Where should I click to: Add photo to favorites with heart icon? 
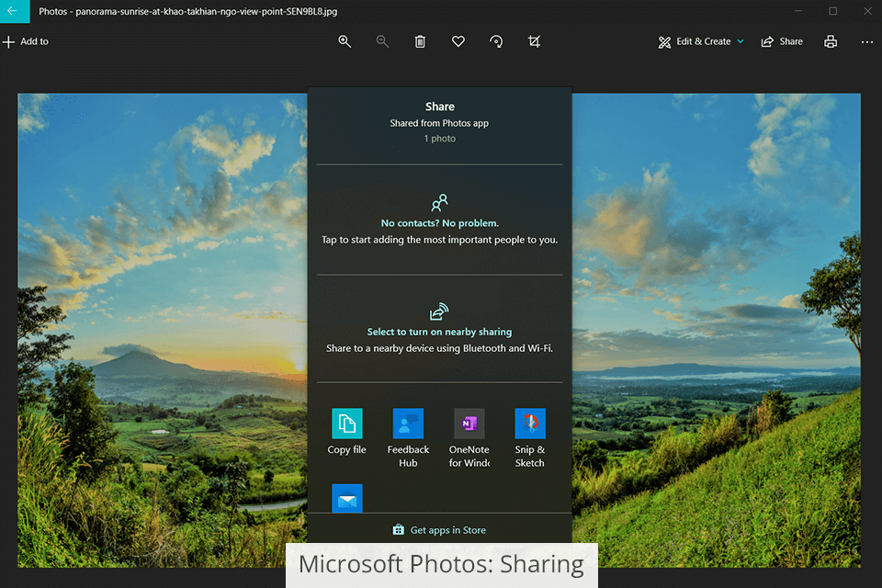[x=458, y=41]
